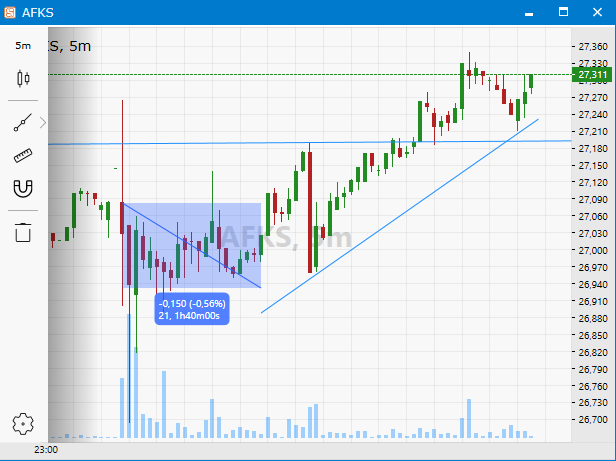Delete drawings with the trash icon

pyautogui.click(x=23, y=232)
